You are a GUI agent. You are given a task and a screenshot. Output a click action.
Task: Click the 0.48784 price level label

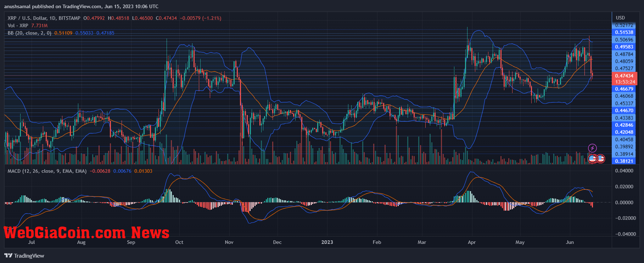coord(624,54)
